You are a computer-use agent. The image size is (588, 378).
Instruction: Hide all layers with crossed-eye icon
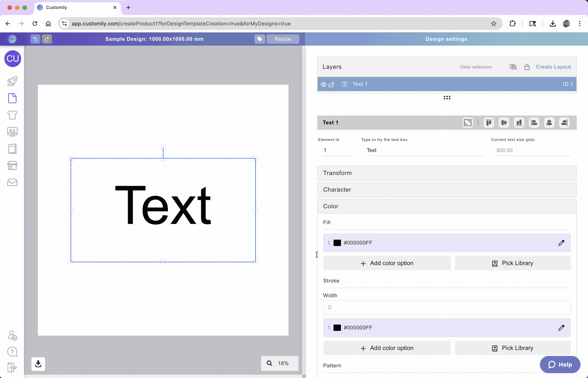[x=513, y=67]
